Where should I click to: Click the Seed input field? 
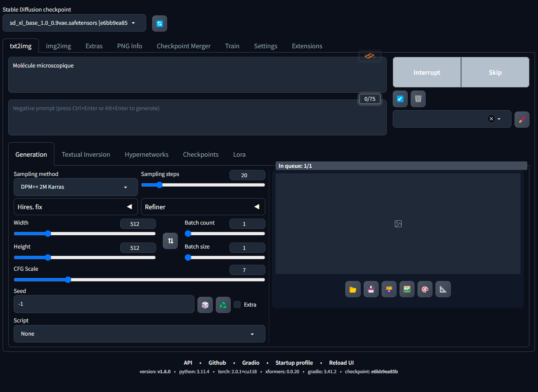coord(104,304)
